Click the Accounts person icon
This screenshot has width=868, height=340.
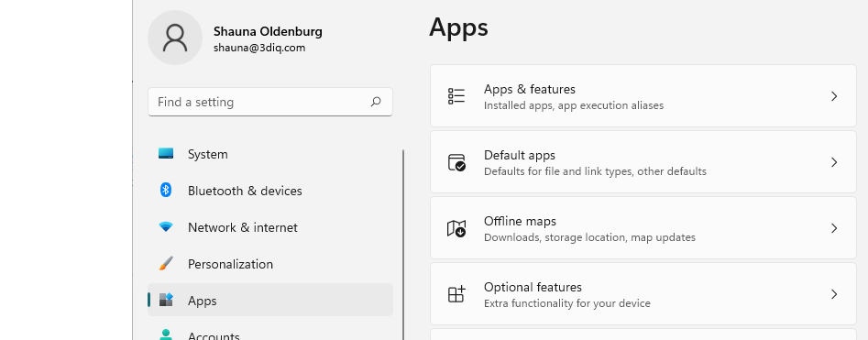[166, 335]
